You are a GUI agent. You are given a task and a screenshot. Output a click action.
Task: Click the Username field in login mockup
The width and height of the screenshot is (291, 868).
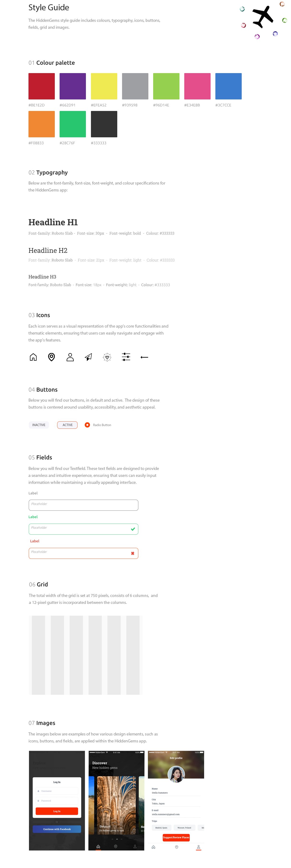pyautogui.click(x=57, y=791)
